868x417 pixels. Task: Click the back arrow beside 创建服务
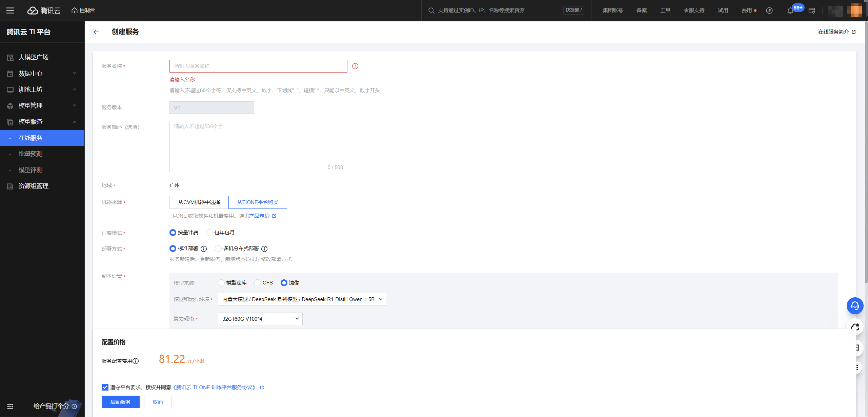tap(96, 32)
